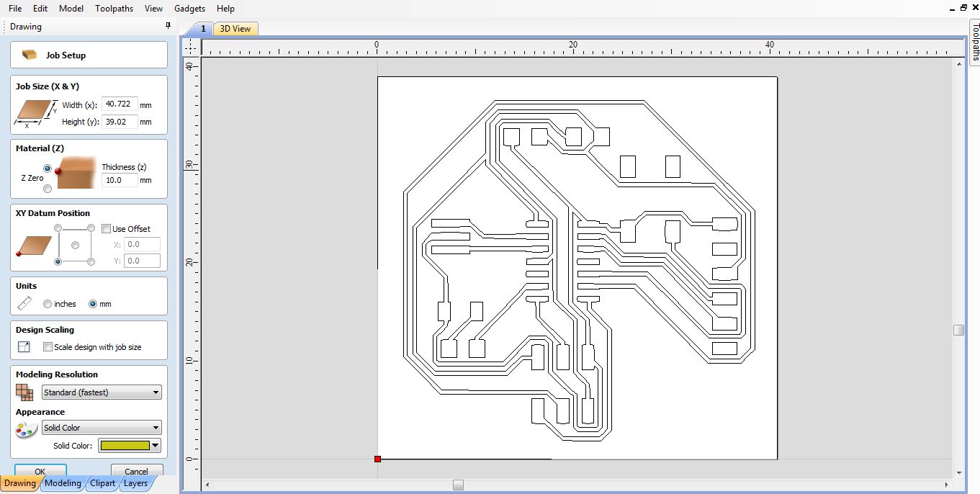Set XY datum to bottom-right corner
The image size is (980, 494).
pos(91,261)
